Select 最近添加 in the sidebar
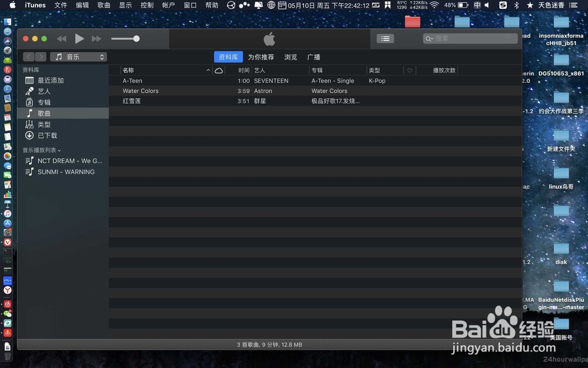 click(63, 80)
